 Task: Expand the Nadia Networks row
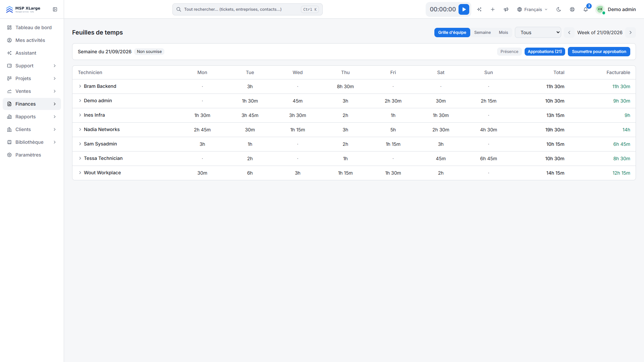(80, 129)
